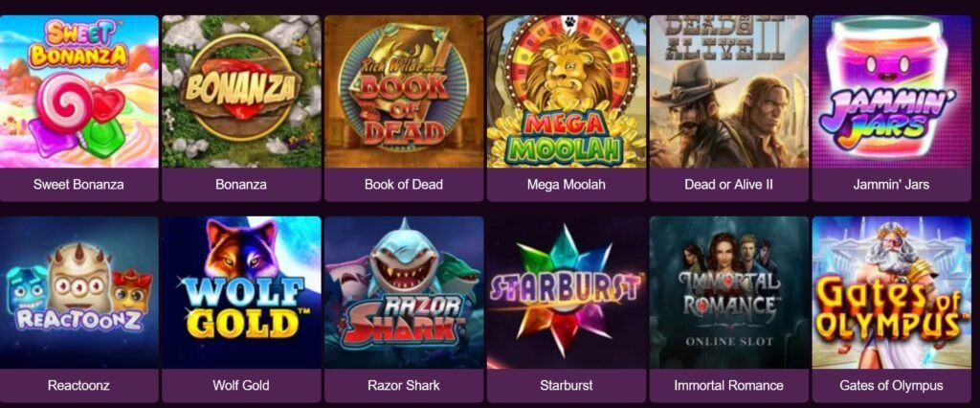Click the Mega Moolah caption
The height and width of the screenshot is (408, 980).
pyautogui.click(x=567, y=185)
